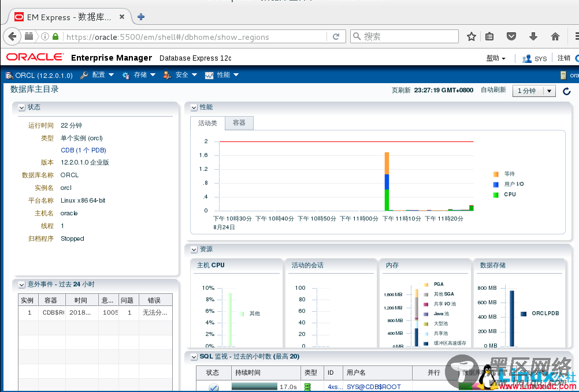Click the SYS user icon
The height and width of the screenshot is (392, 579).
(x=526, y=58)
